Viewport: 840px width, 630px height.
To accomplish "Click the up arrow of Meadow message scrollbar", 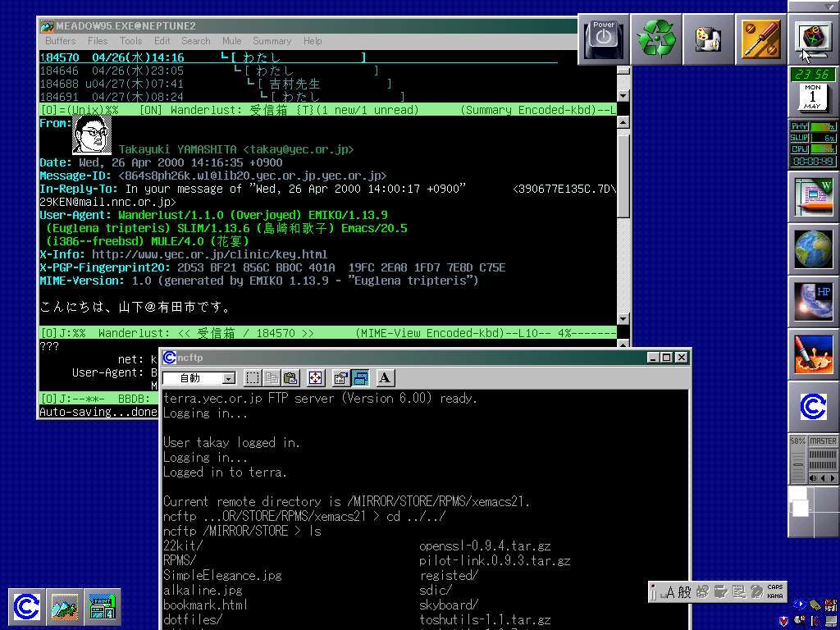I will point(623,123).
